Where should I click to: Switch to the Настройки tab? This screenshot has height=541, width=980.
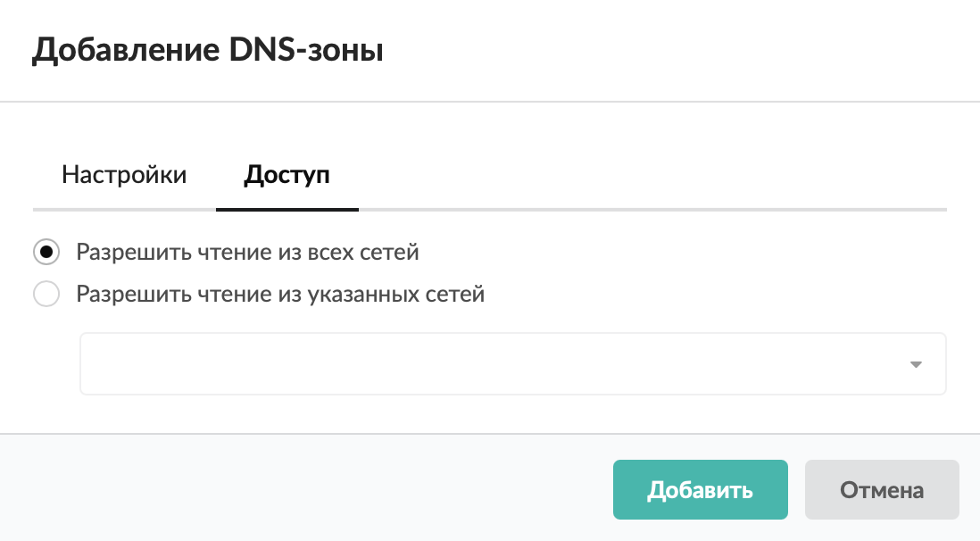pyautogui.click(x=124, y=174)
